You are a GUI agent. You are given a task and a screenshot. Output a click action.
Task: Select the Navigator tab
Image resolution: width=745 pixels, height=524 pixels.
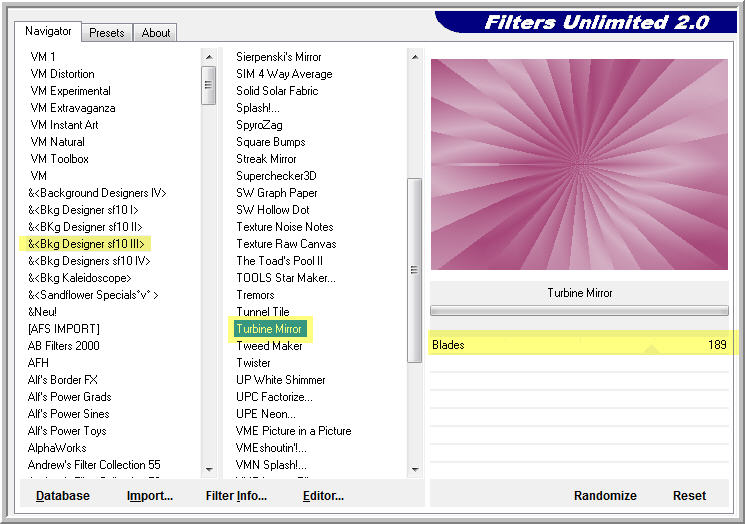[x=48, y=31]
